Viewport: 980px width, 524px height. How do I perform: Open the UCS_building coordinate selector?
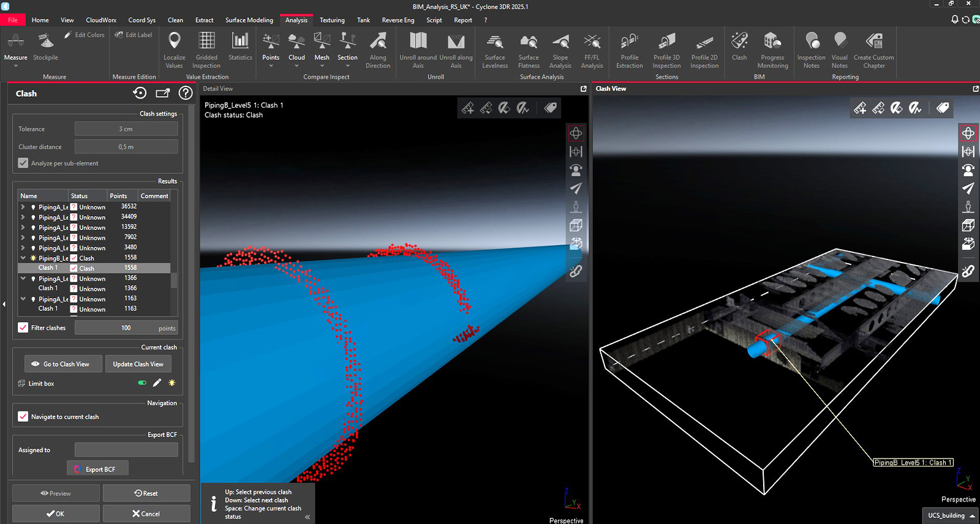tap(951, 515)
